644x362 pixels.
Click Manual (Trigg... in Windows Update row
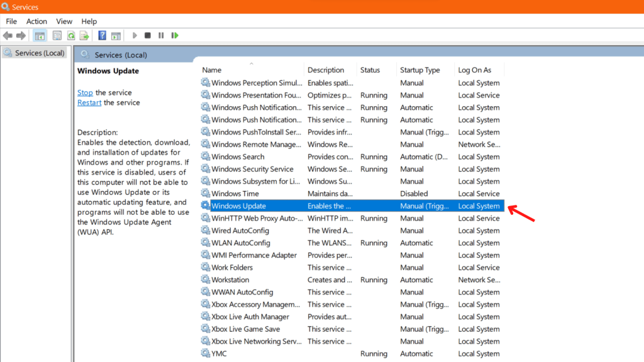click(425, 206)
